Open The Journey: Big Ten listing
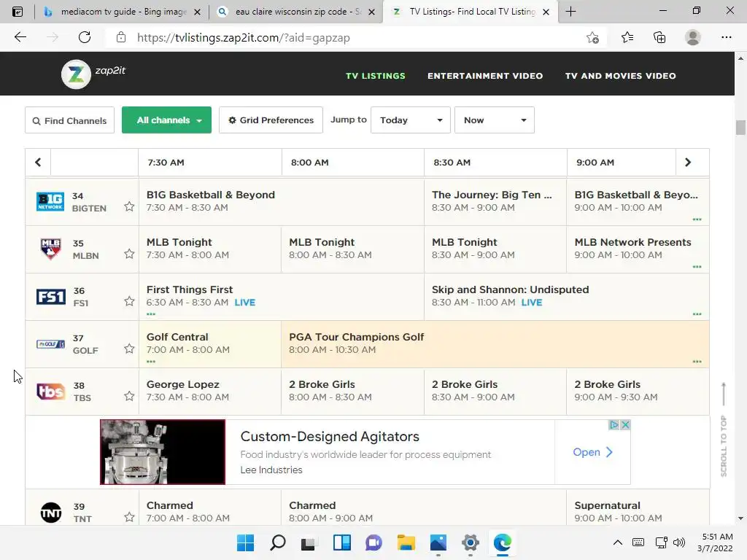The width and height of the screenshot is (747, 560). 495,201
